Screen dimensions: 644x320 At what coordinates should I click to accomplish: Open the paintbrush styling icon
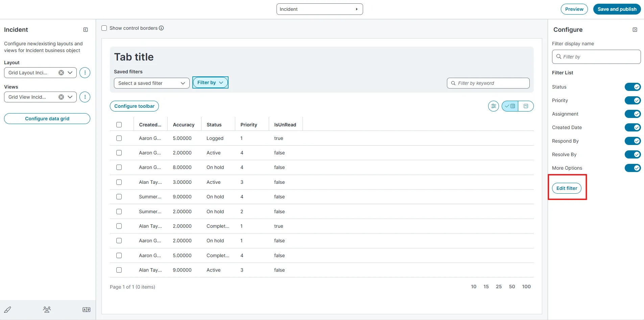tap(8, 310)
